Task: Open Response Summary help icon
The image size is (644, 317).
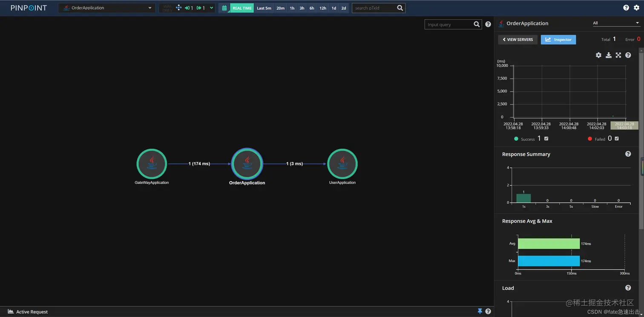Action: [x=628, y=154]
